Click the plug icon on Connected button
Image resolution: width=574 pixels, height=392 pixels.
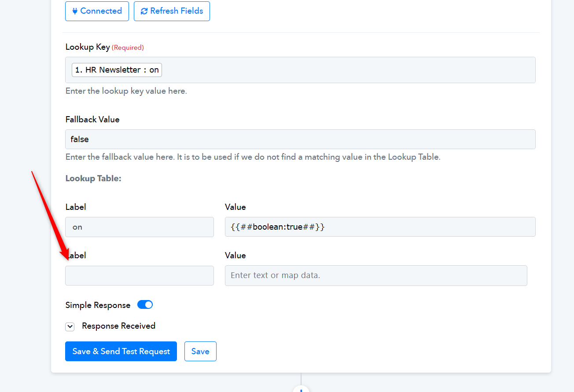click(x=75, y=11)
